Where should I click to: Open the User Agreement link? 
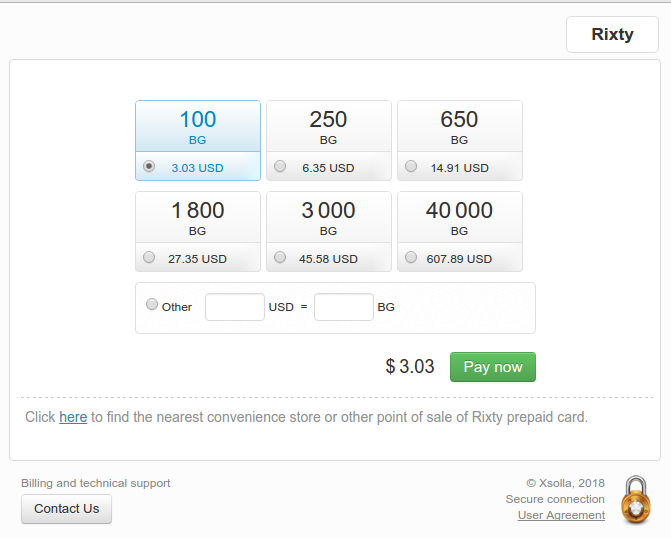coord(561,515)
